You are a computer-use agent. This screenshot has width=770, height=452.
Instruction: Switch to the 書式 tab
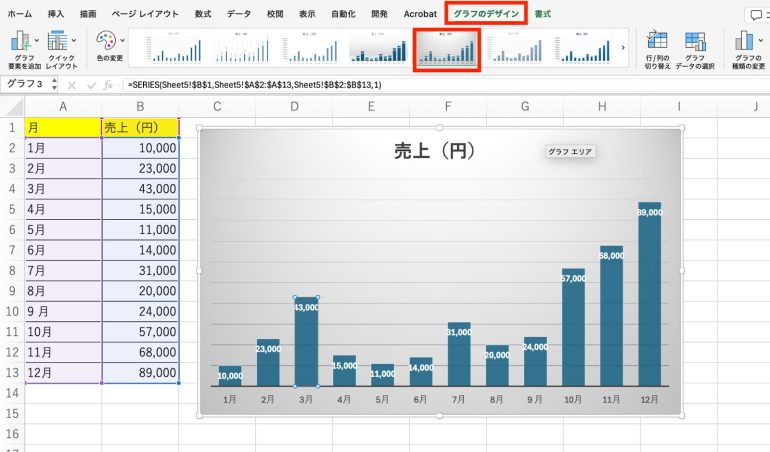(x=543, y=14)
